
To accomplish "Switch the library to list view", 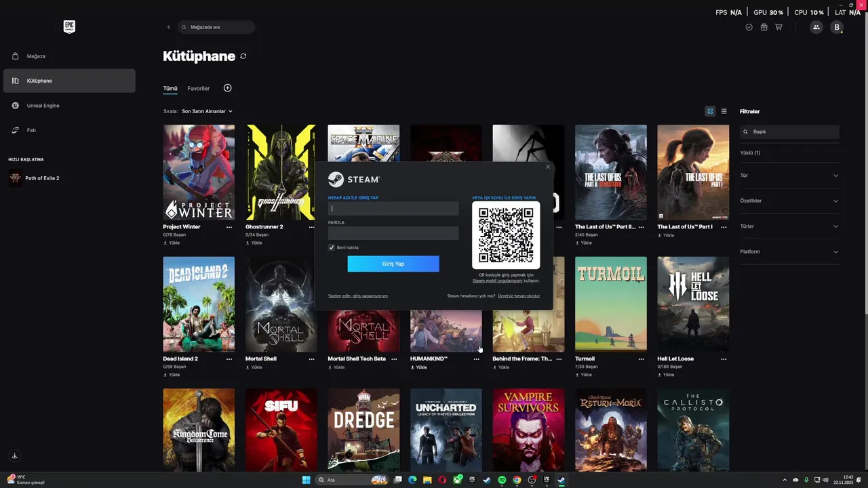I will coord(724,111).
